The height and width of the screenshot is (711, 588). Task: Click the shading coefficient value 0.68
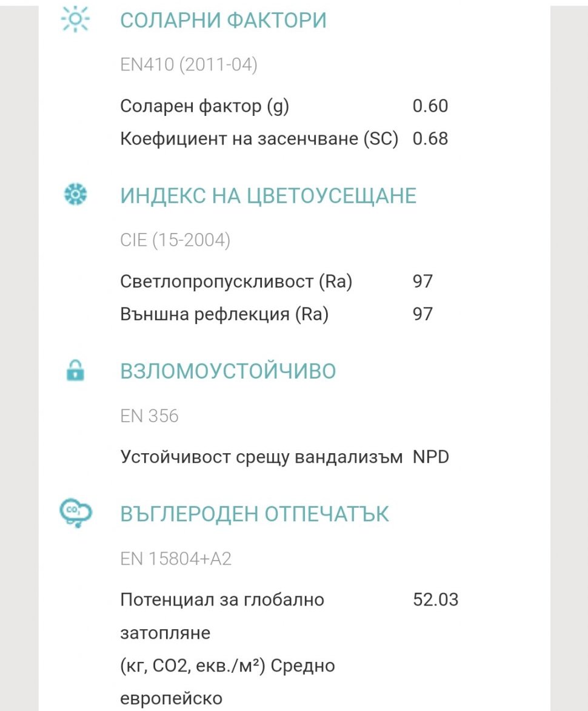pyautogui.click(x=430, y=139)
